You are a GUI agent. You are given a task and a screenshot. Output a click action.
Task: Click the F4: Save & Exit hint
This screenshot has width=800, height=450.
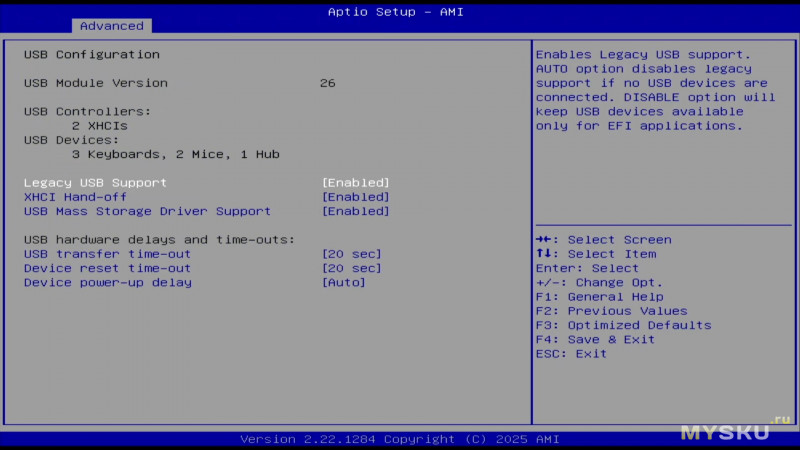(x=595, y=340)
